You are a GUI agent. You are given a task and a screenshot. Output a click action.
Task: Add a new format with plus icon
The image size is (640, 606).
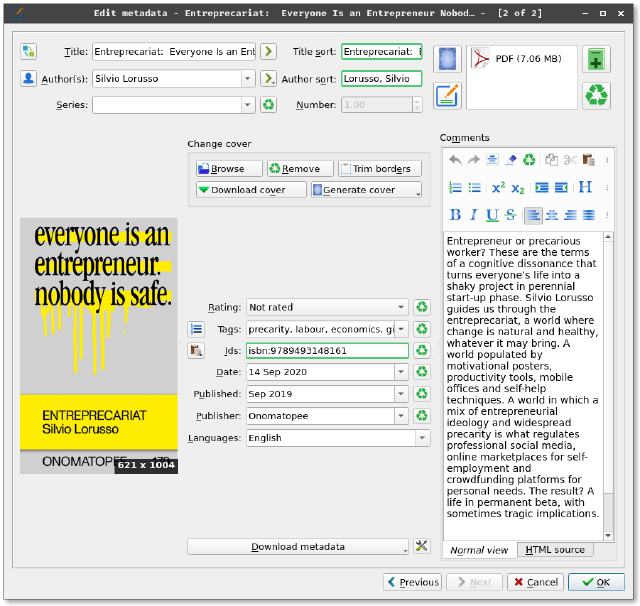[596, 59]
